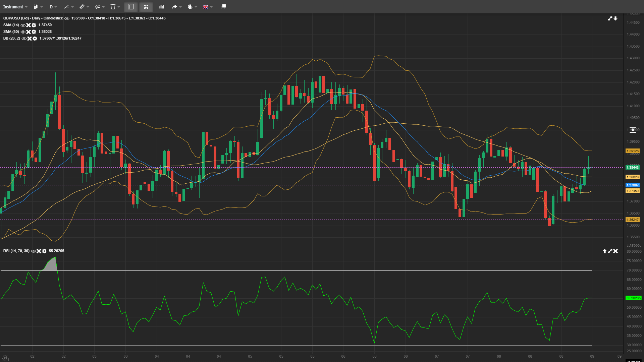Open the color palette theme icon
644x362 pixels.
(x=190, y=7)
